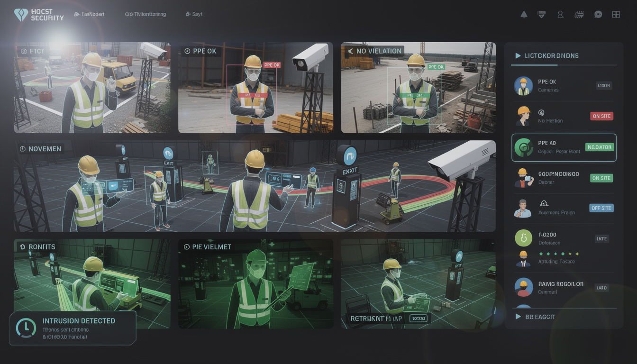Open the PPE OK camera feed thumbnail

coord(256,88)
